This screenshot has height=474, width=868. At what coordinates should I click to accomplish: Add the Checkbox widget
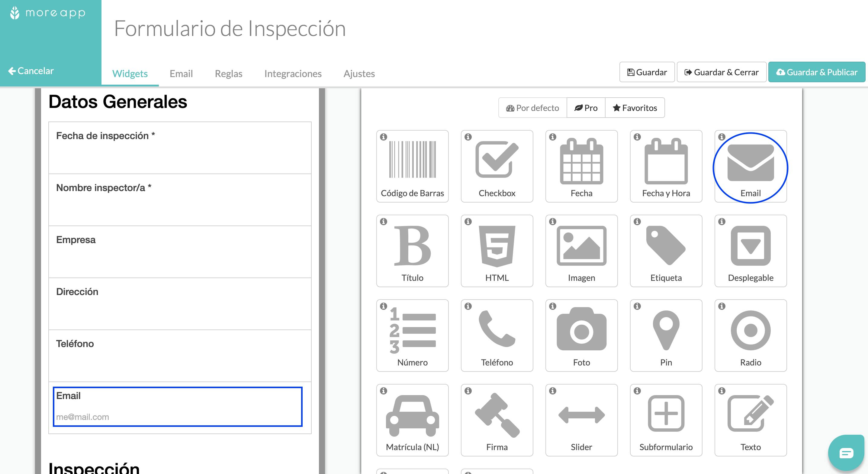click(497, 166)
